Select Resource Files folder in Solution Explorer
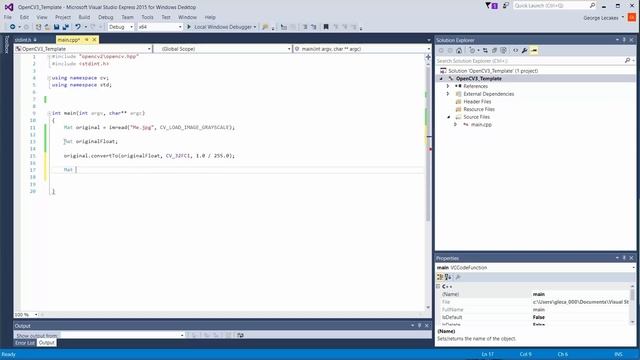 479,109
